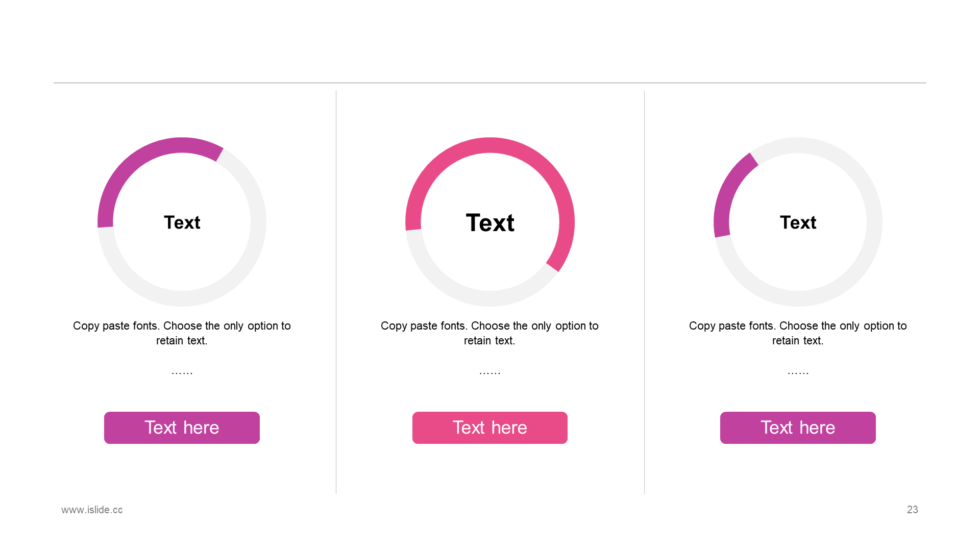Click the right column description paragraph

798,333
